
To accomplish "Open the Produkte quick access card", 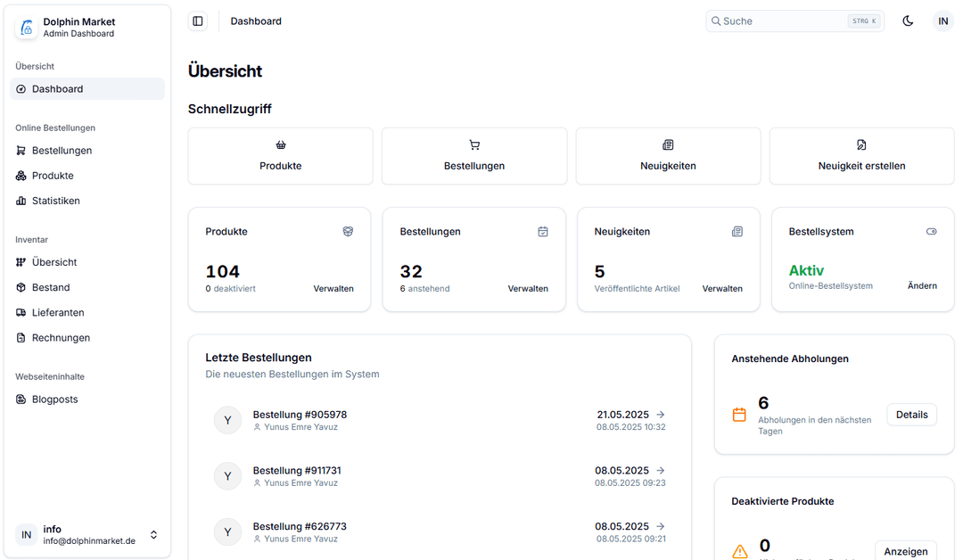I will point(281,156).
